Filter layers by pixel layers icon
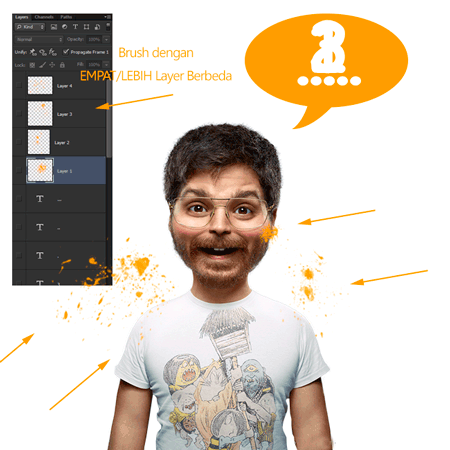 click(x=54, y=27)
